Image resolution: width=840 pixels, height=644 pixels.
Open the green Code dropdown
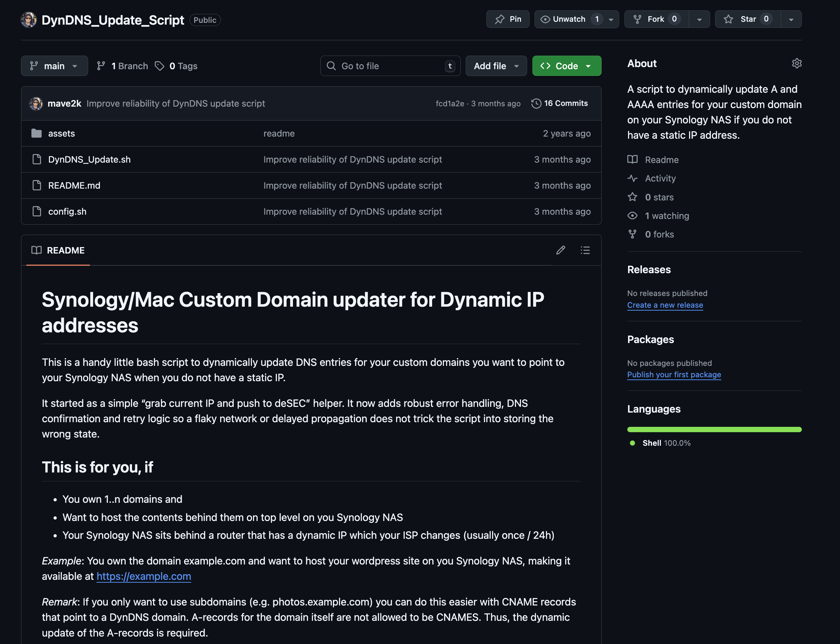point(566,66)
